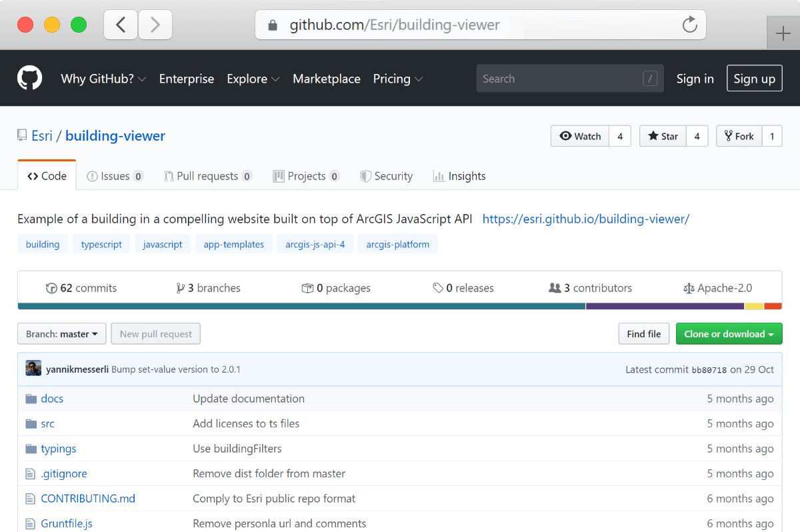
Task: Open a new tab with the plus button
Action: pyautogui.click(x=783, y=32)
